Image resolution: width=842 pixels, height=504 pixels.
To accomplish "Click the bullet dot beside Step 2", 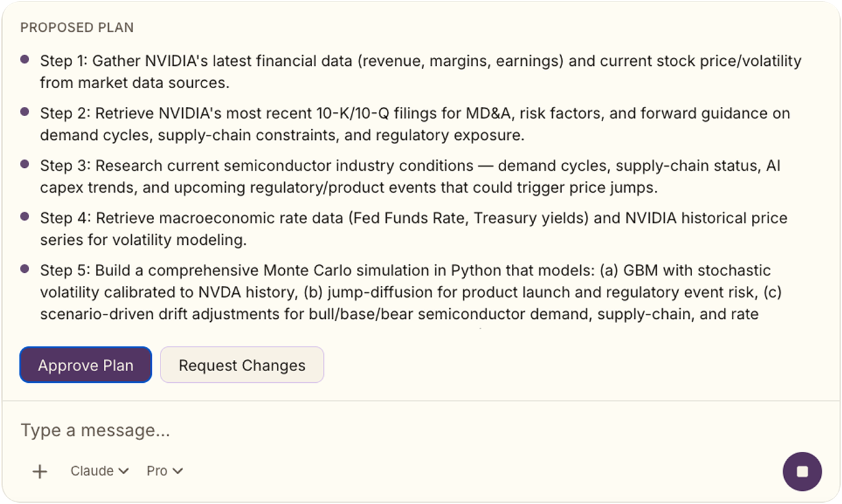I will point(25,112).
